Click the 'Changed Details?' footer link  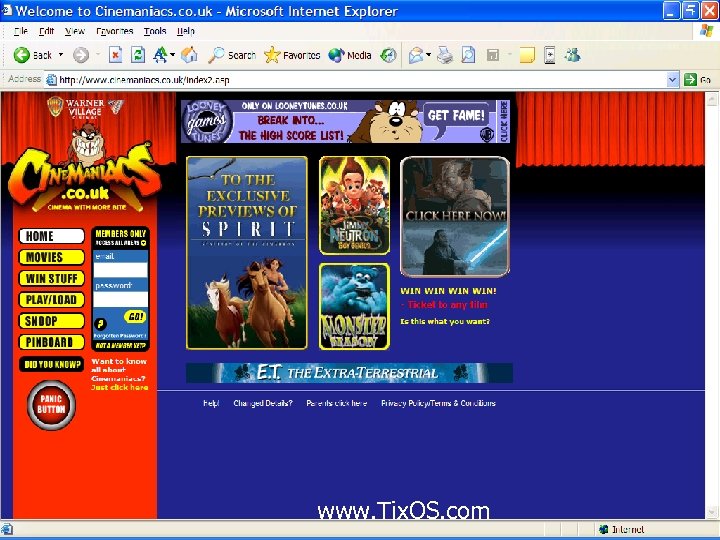[263, 403]
